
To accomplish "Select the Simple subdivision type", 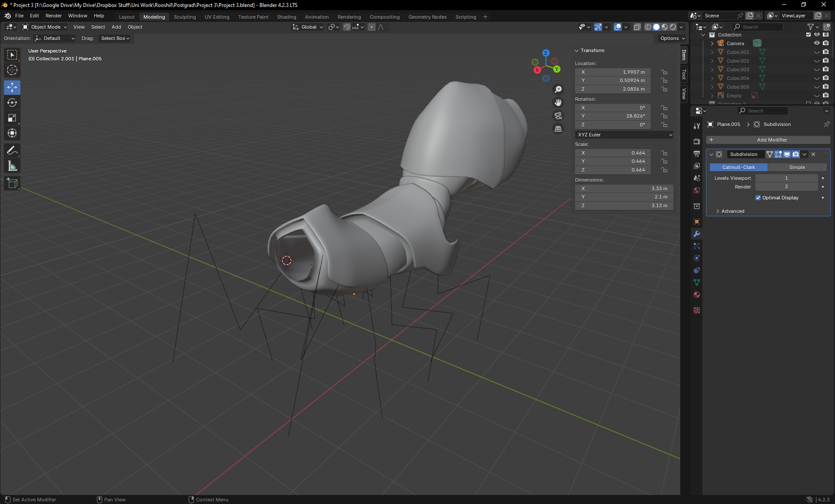I will pyautogui.click(x=797, y=167).
